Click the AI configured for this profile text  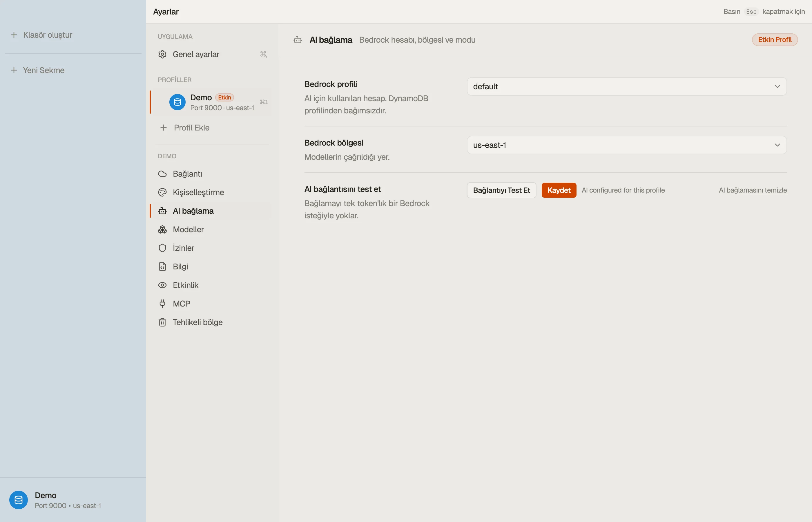point(623,190)
